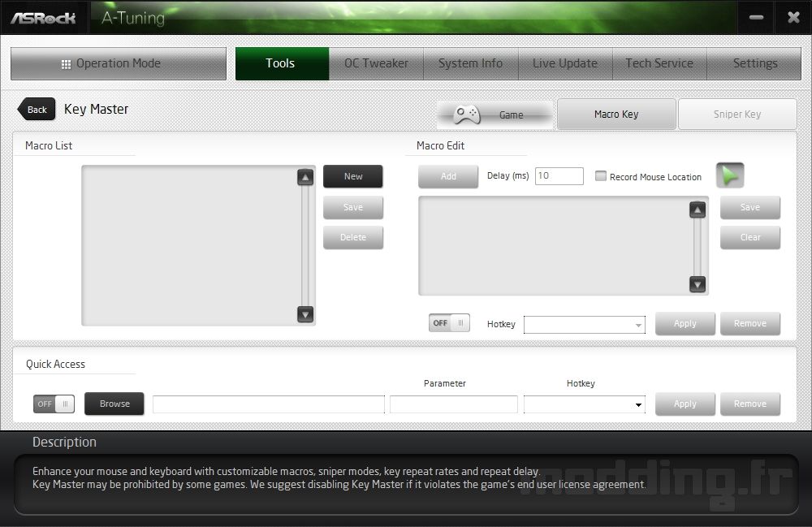This screenshot has height=527, width=812.
Task: Open the System Info tab
Action: [470, 63]
